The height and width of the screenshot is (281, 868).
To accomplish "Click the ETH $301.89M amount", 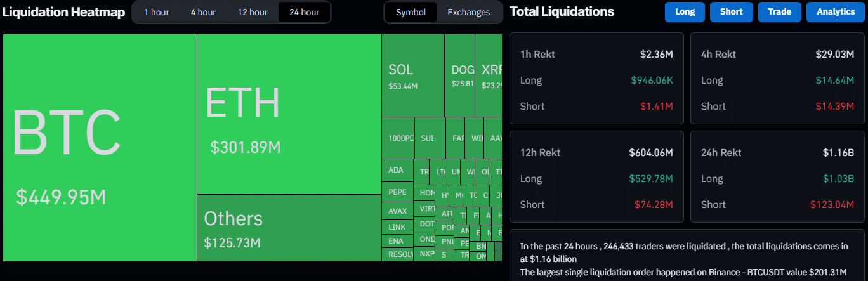I will (x=246, y=148).
